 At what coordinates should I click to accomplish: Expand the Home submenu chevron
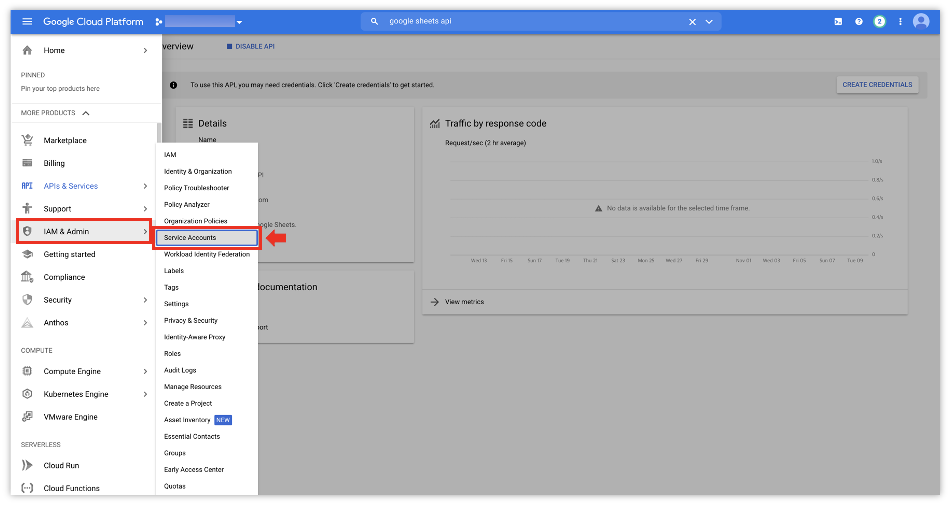coord(145,50)
